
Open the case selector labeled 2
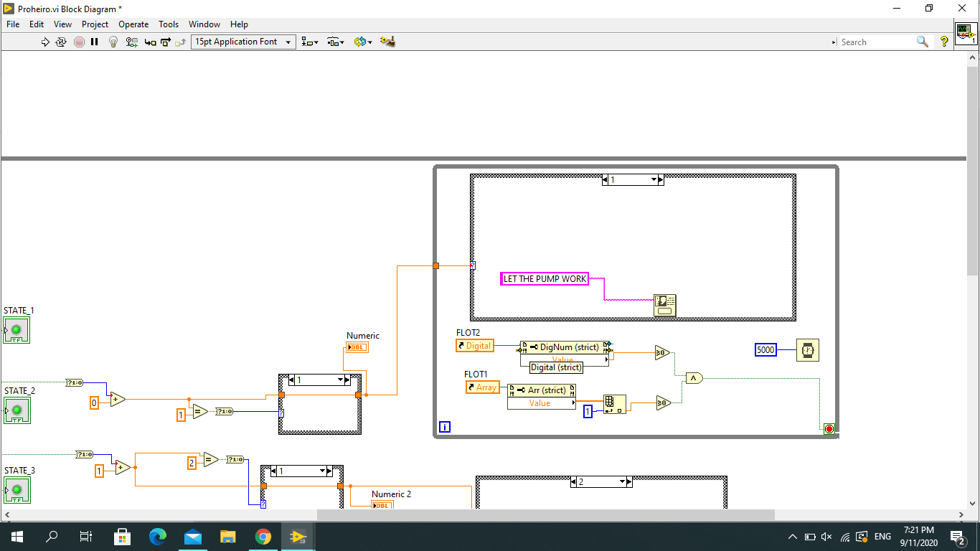click(601, 481)
